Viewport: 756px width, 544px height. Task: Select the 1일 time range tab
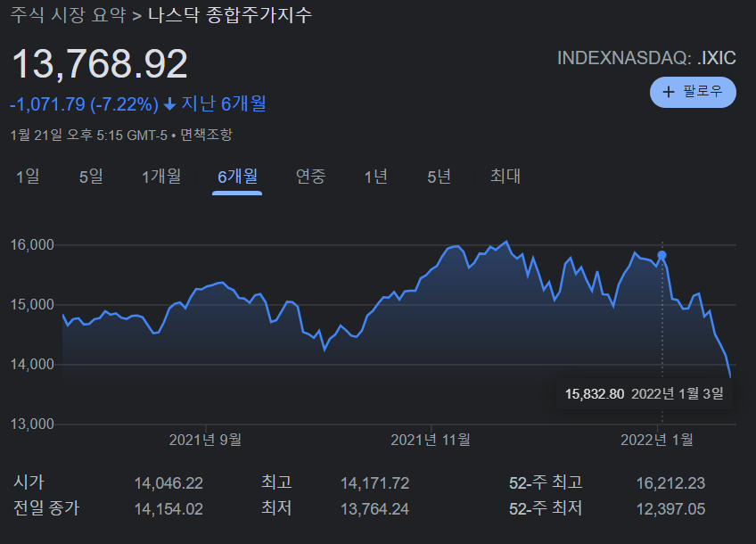pos(28,177)
